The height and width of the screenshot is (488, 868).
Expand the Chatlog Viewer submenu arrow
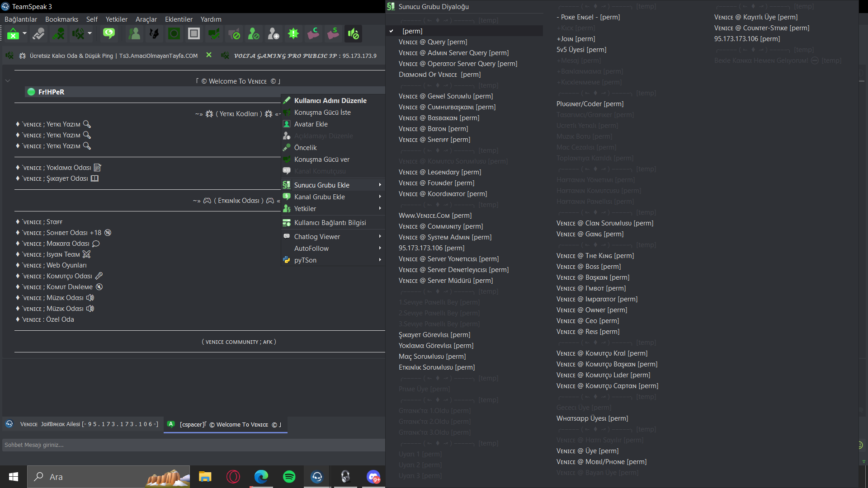(380, 237)
